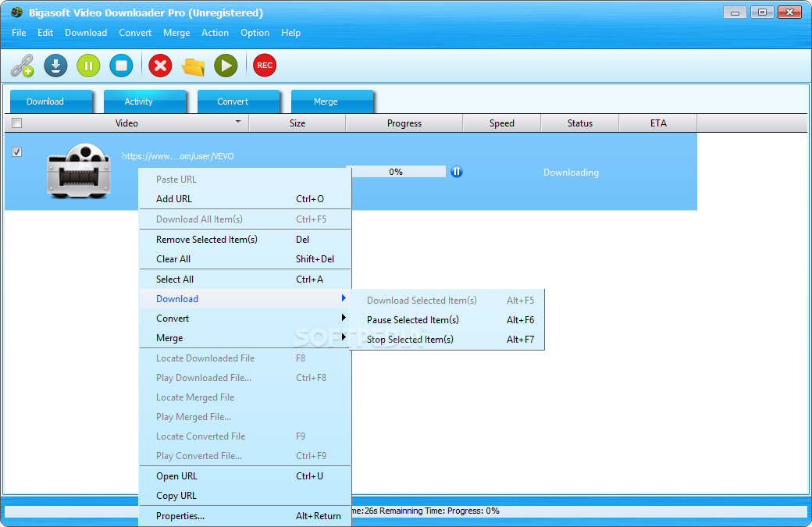Open the Edit menu
Image resolution: width=812 pixels, height=527 pixels.
(x=45, y=33)
